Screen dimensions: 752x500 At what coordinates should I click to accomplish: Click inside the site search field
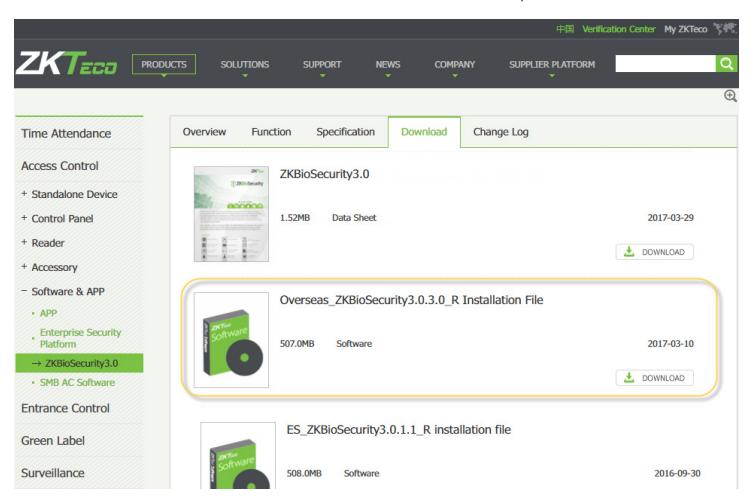(666, 63)
